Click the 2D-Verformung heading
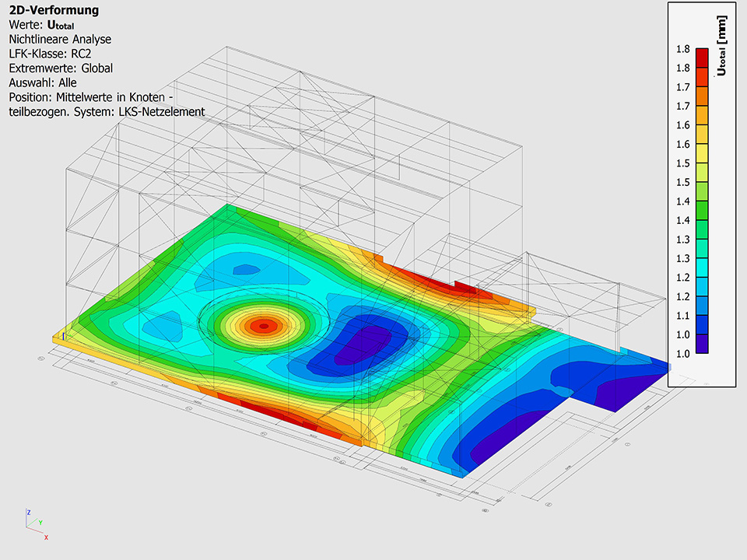The image size is (747, 560). tap(54, 11)
